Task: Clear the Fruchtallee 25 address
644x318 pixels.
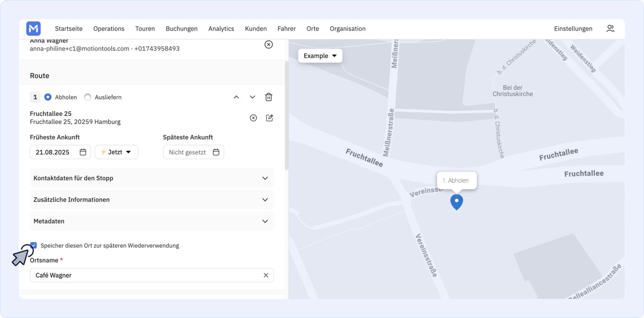Action: tap(253, 118)
